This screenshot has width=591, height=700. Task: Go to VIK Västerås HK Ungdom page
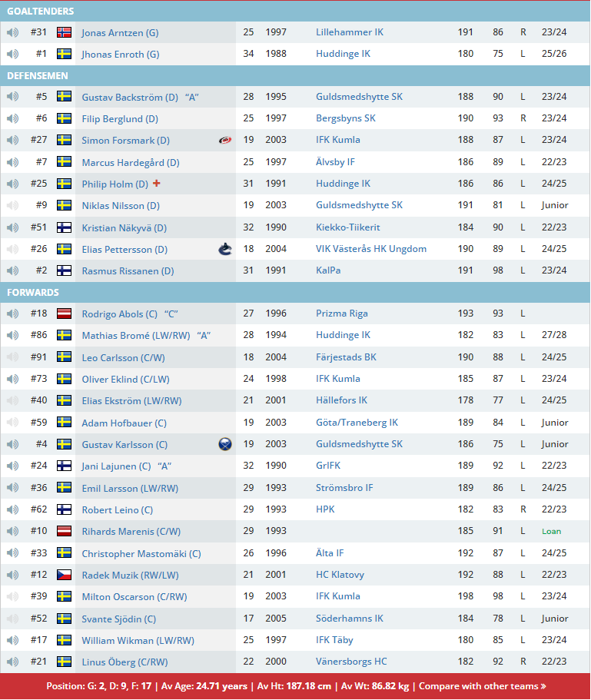[370, 249]
